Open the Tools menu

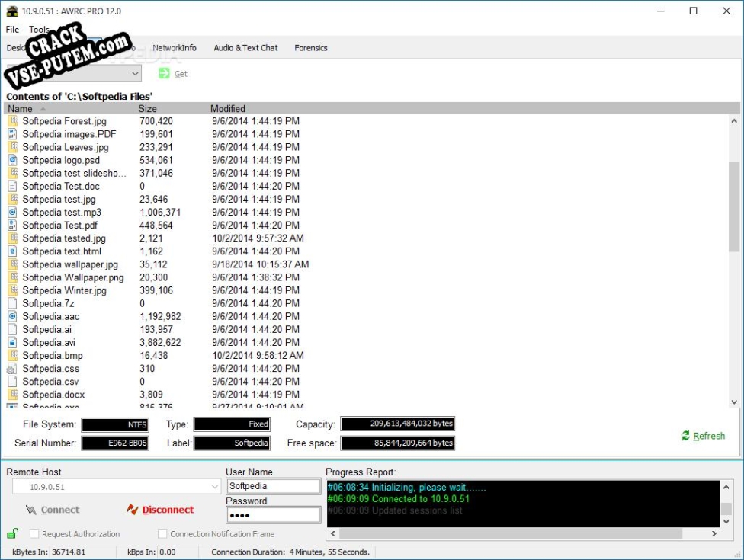point(39,30)
